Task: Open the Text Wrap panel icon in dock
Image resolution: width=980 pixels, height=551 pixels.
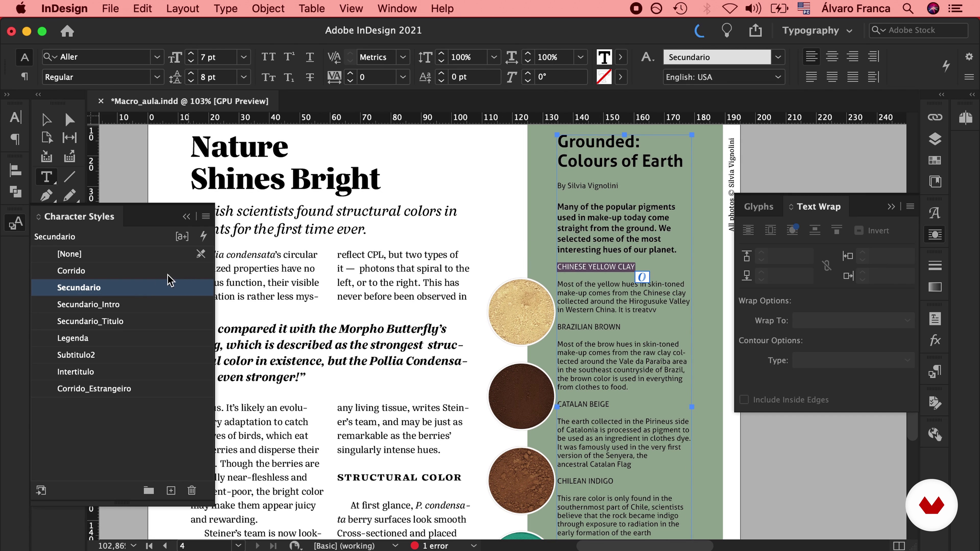Action: click(935, 234)
